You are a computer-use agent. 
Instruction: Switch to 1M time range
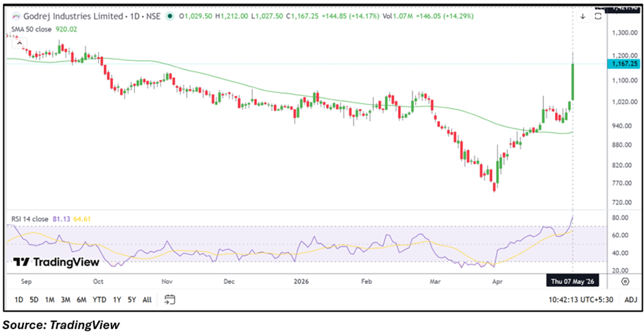(x=50, y=300)
